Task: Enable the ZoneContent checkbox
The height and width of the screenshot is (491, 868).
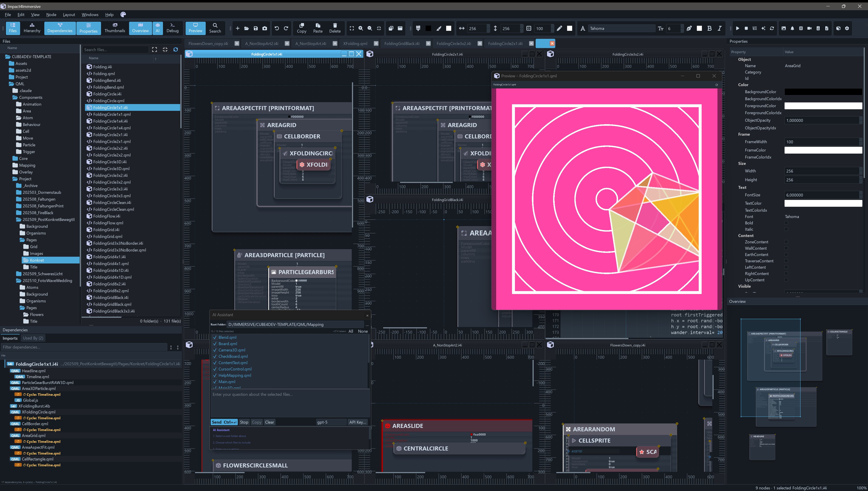Action: click(786, 242)
